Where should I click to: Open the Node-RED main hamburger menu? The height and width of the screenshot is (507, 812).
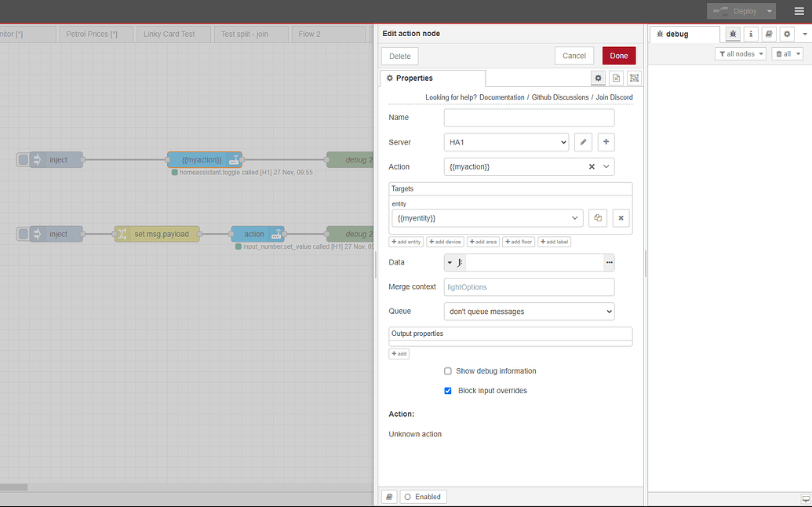(799, 11)
